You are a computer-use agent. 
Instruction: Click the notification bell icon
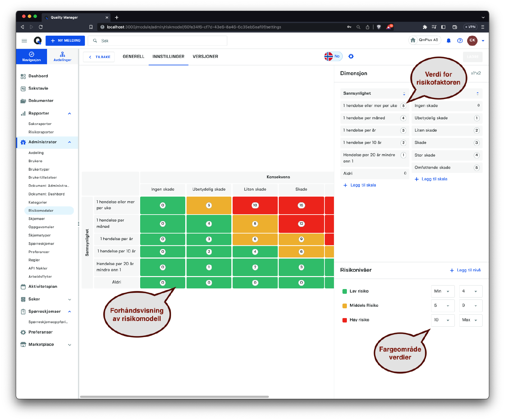(449, 41)
